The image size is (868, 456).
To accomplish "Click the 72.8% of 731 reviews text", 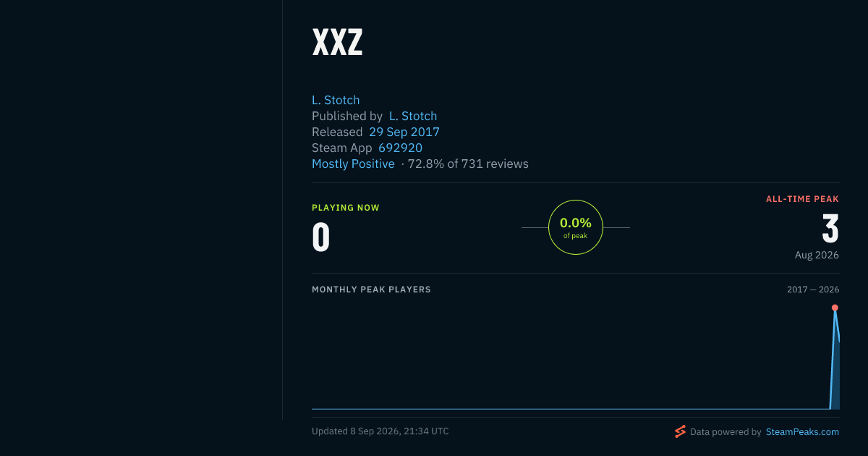I will pyautogui.click(x=468, y=164).
